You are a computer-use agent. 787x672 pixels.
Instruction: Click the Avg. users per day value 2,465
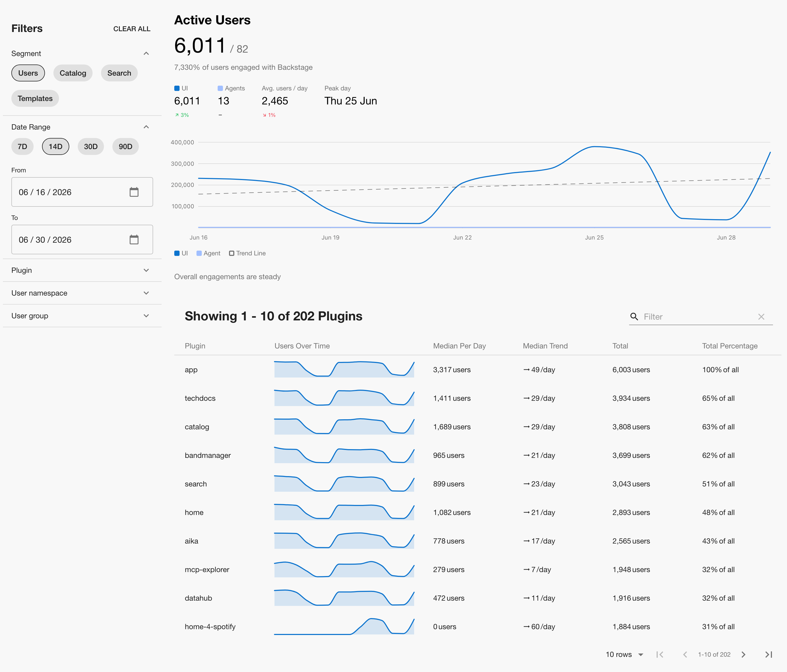(x=274, y=101)
